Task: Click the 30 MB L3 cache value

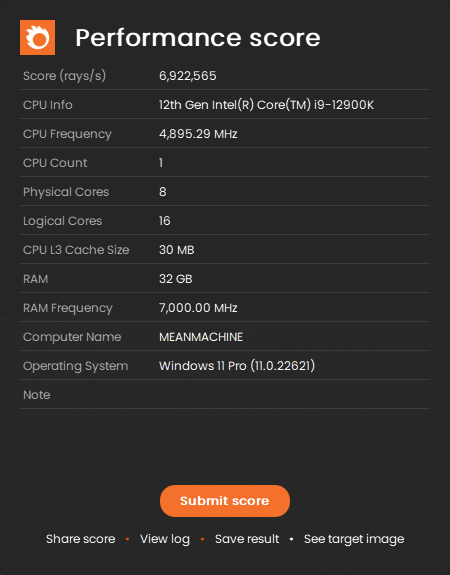Action: (176, 250)
